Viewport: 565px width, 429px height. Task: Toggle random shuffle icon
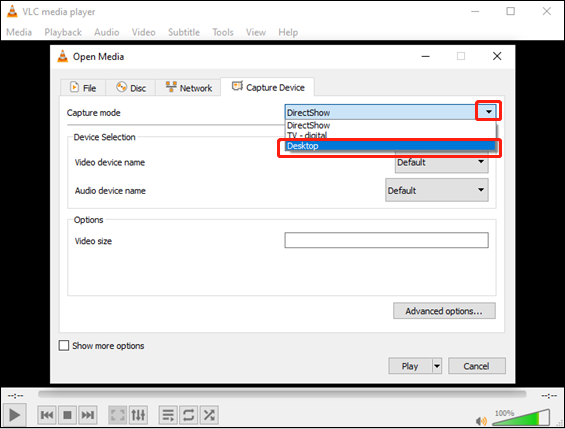click(209, 415)
